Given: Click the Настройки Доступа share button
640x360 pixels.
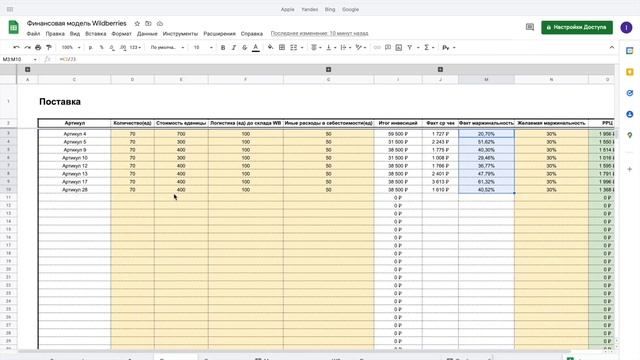Looking at the screenshot, I should 577,27.
